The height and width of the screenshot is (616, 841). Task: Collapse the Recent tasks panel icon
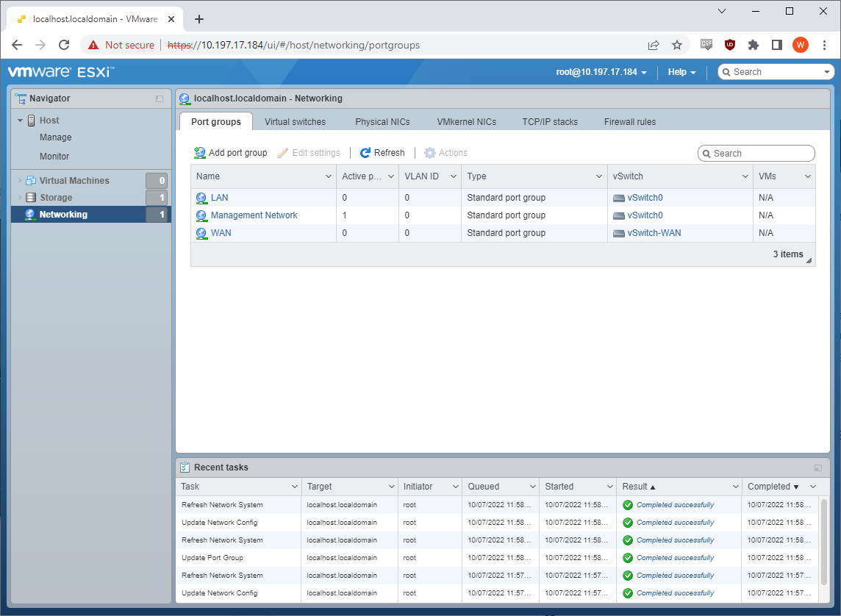[818, 468]
